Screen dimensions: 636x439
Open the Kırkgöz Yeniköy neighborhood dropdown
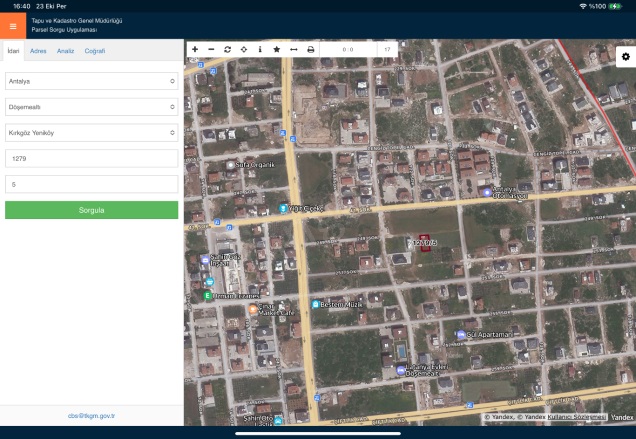point(91,132)
